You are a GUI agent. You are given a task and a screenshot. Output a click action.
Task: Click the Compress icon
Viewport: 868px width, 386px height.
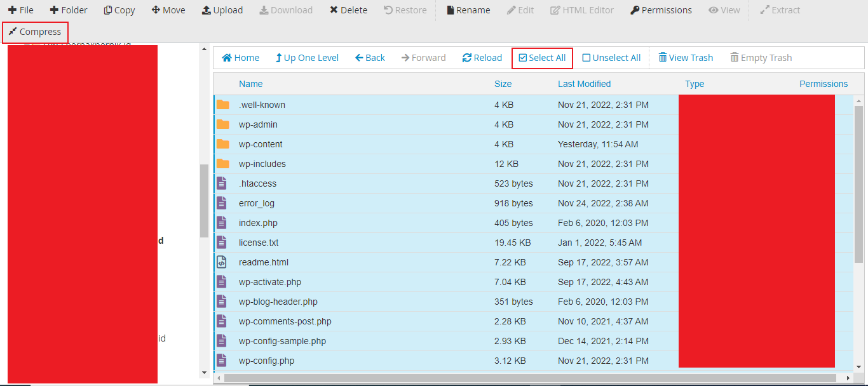pyautogui.click(x=35, y=32)
